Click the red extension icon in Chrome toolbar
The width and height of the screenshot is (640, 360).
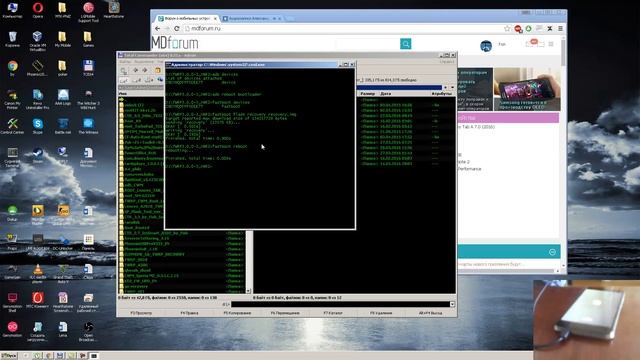pyautogui.click(x=518, y=29)
